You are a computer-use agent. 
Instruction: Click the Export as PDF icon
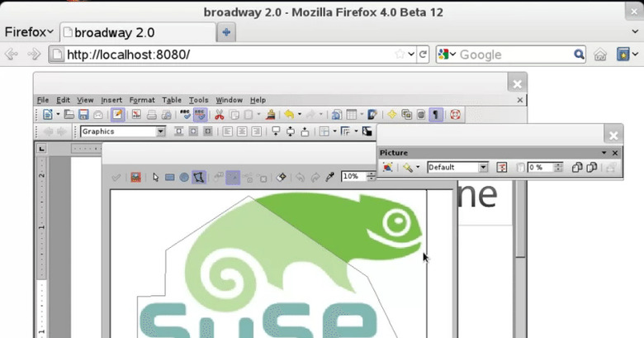click(136, 114)
